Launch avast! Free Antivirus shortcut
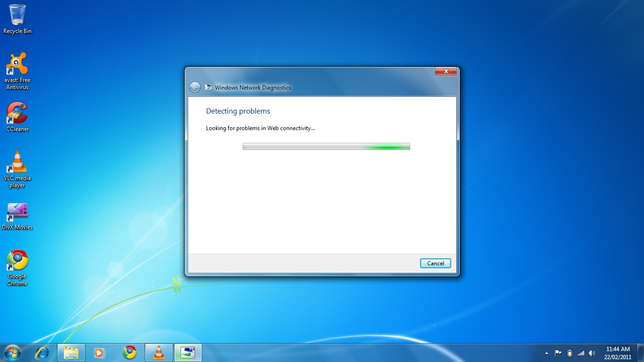This screenshot has width=644, height=362. [x=17, y=71]
